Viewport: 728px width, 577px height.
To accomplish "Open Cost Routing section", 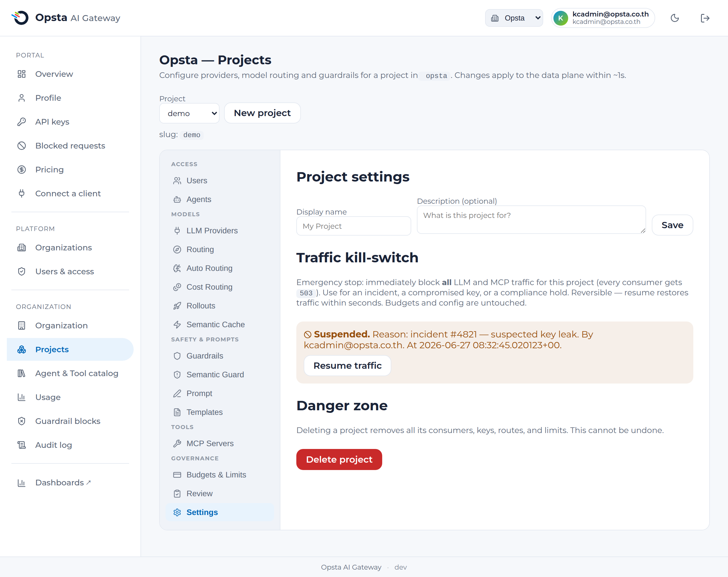I will point(220,287).
